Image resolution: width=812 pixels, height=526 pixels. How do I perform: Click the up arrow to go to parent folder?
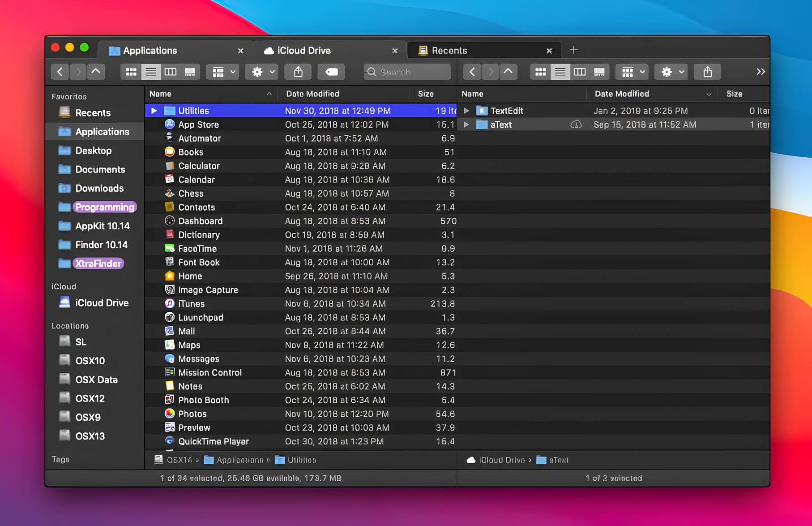(x=95, y=72)
